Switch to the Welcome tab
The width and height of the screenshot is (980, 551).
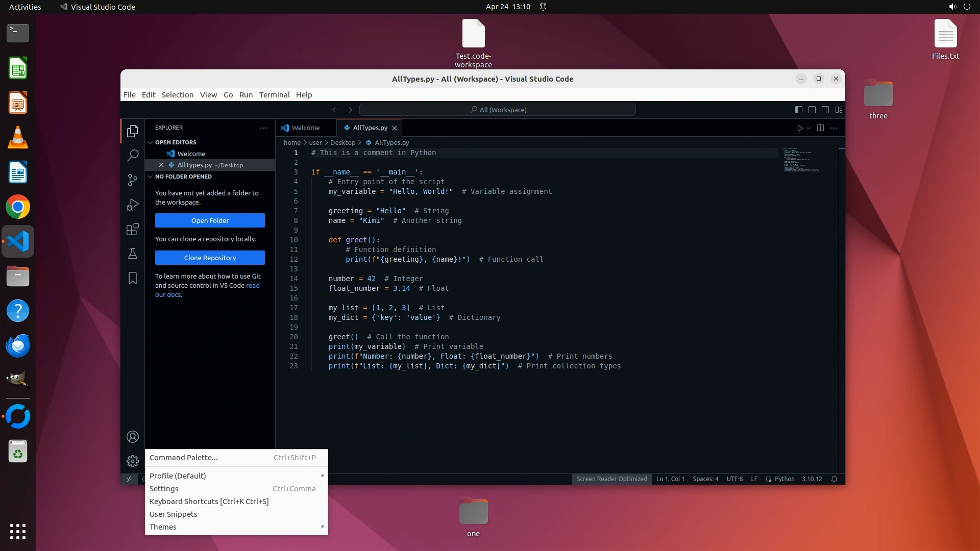pos(305,128)
